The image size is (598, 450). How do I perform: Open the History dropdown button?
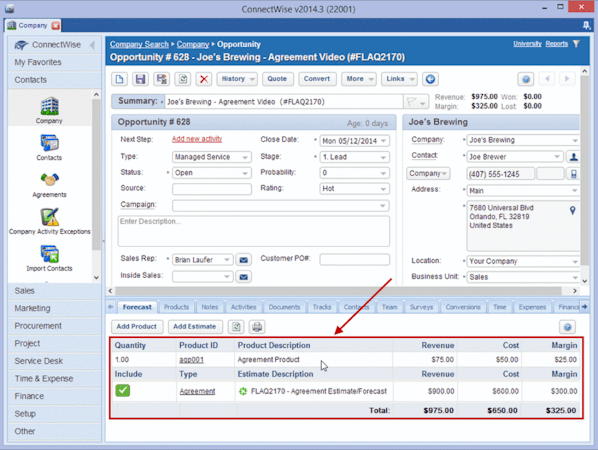coord(237,79)
